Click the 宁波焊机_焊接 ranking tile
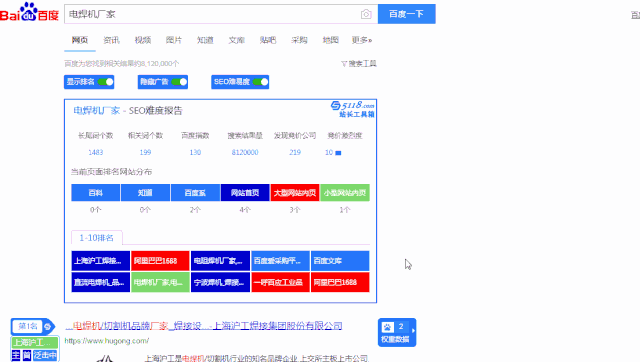640x362 pixels. (x=220, y=282)
